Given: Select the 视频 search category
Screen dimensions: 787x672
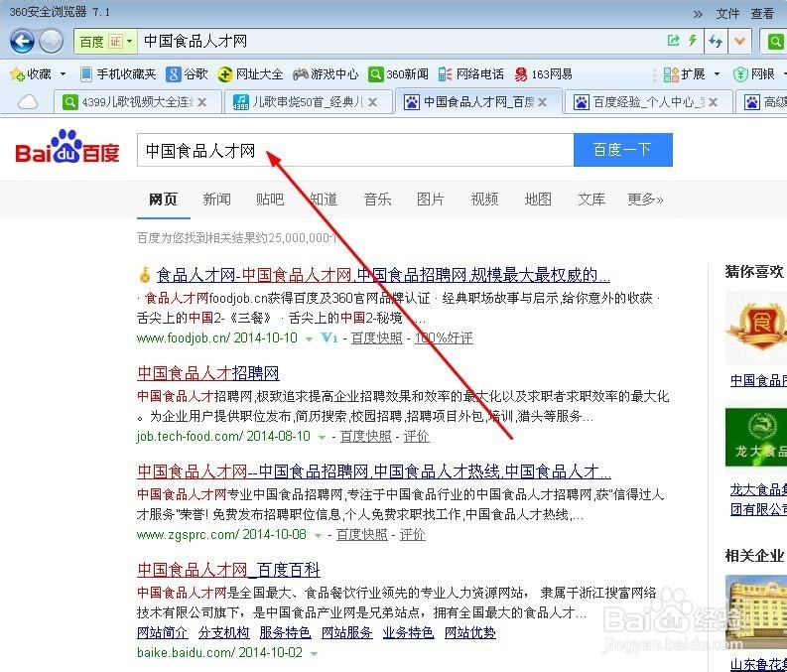Looking at the screenshot, I should (x=484, y=200).
